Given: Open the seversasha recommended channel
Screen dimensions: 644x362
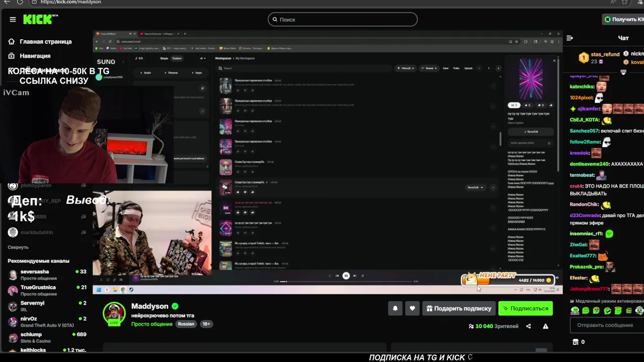Looking at the screenshot, I should coord(47,275).
